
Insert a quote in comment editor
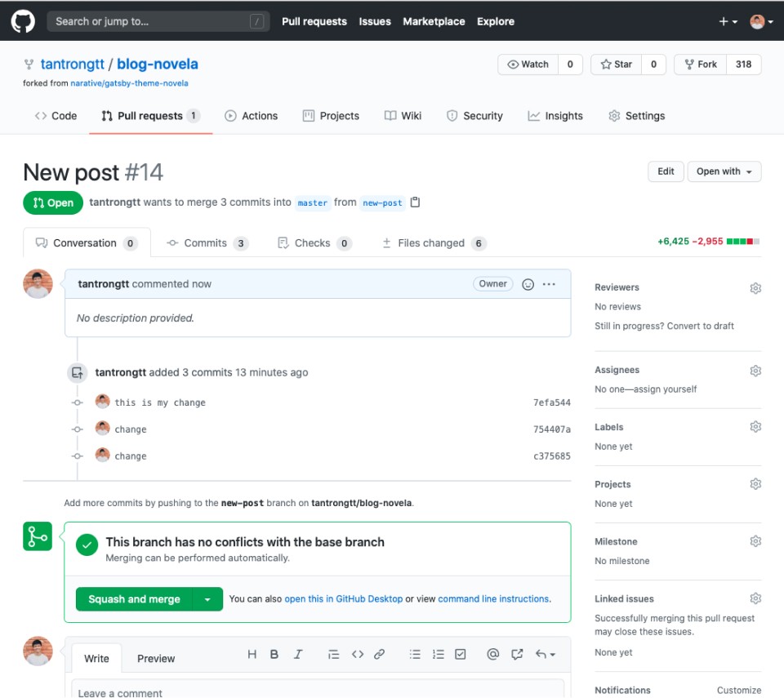(333, 654)
